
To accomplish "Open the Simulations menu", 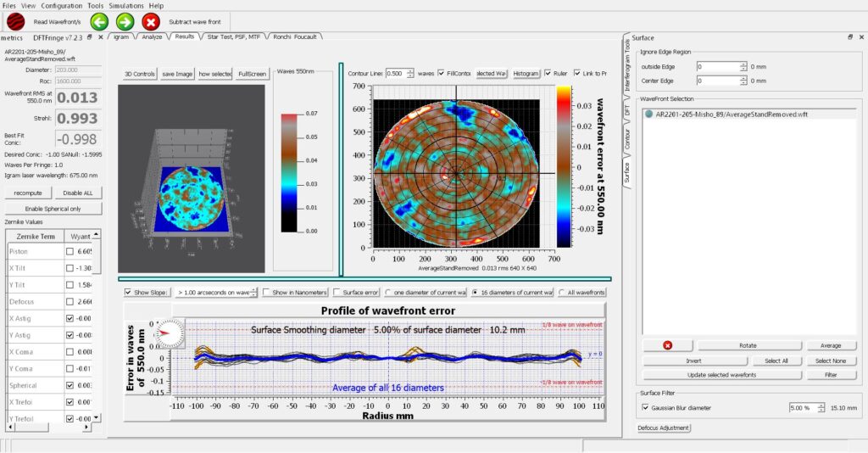I will click(126, 6).
